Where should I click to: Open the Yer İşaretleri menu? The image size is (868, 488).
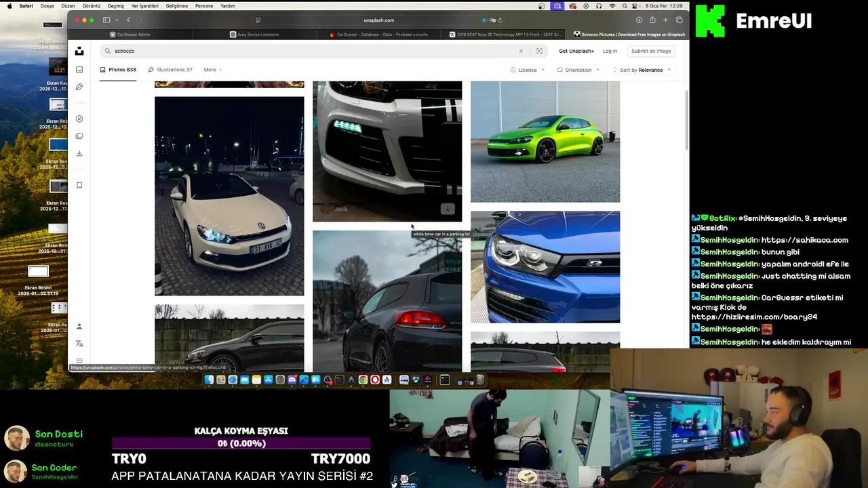point(144,6)
